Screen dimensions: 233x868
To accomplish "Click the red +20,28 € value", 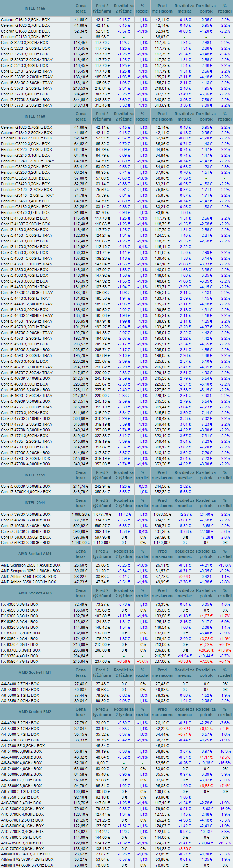I will coord(206,650).
